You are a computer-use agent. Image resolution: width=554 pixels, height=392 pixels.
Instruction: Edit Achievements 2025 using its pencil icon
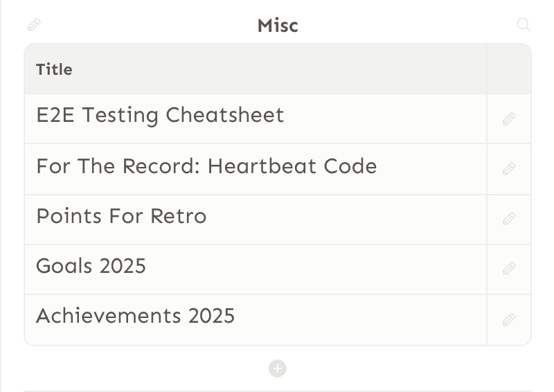click(509, 319)
